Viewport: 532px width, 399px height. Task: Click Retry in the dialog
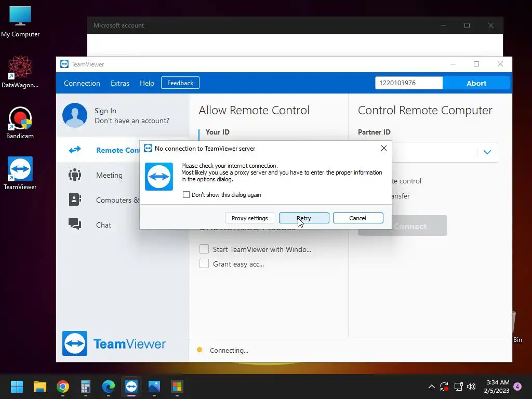(x=303, y=218)
